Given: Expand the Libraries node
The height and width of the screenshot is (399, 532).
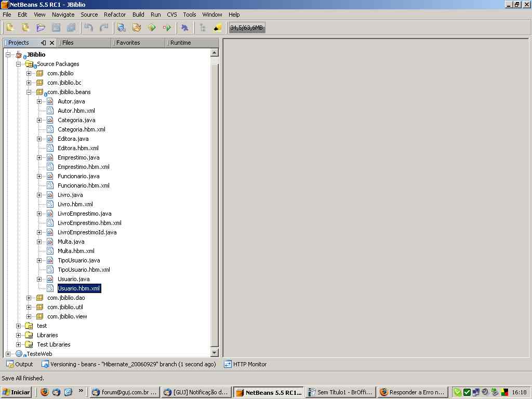Looking at the screenshot, I should click(x=19, y=335).
